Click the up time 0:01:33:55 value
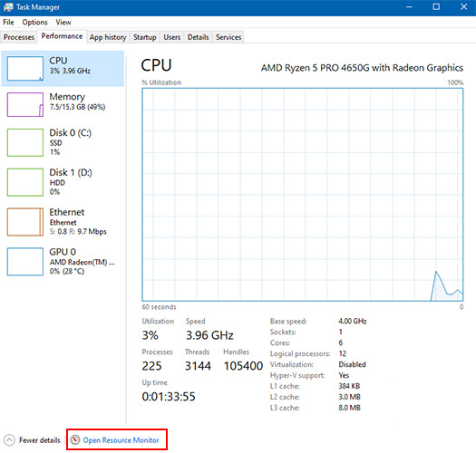This screenshot has width=476, height=453. [169, 397]
